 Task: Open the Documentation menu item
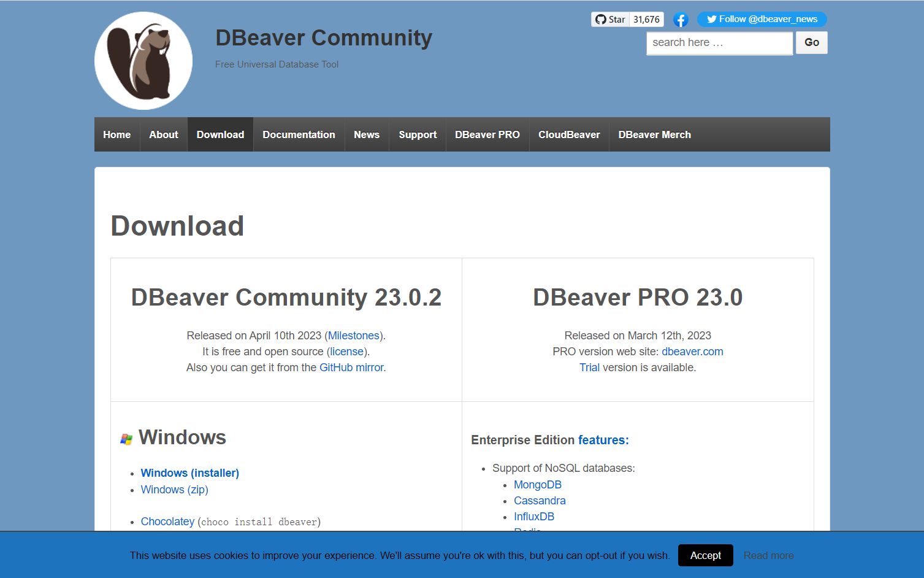[x=299, y=134]
